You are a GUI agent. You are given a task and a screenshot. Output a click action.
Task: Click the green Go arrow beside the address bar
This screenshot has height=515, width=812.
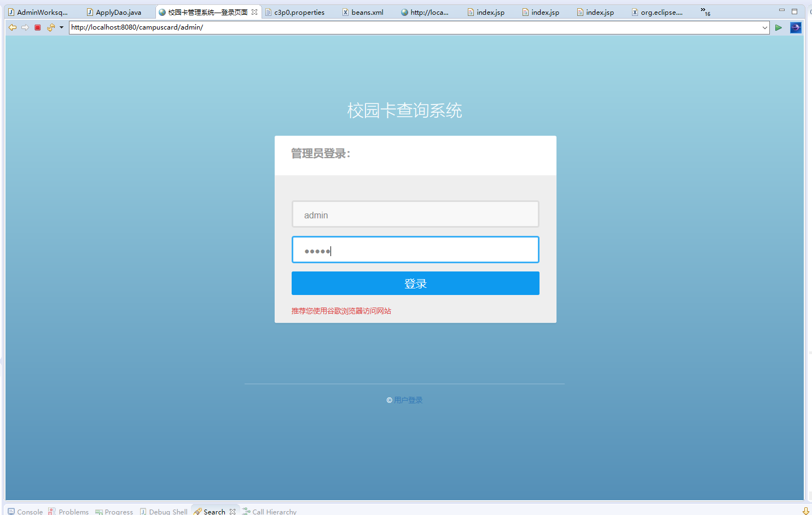click(x=779, y=27)
